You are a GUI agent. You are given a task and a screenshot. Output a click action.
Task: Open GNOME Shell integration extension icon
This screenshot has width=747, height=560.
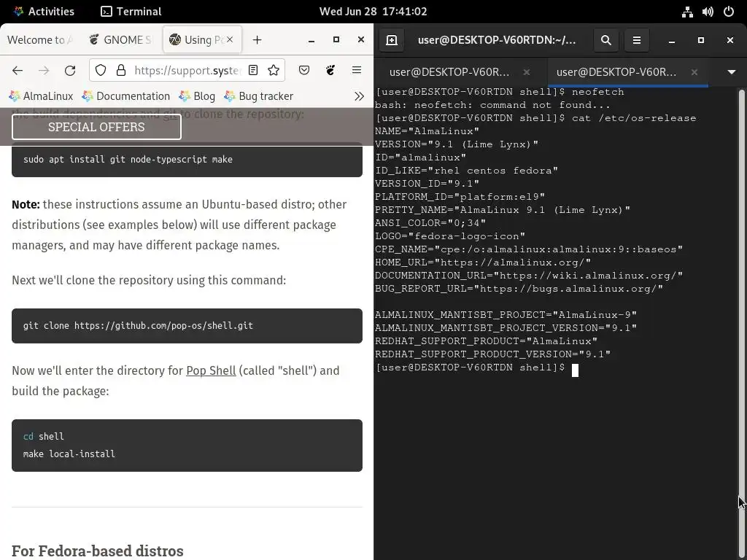tap(330, 71)
